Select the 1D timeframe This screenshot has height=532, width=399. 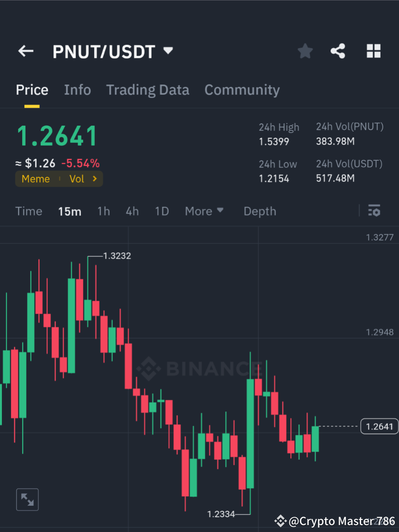tap(162, 211)
